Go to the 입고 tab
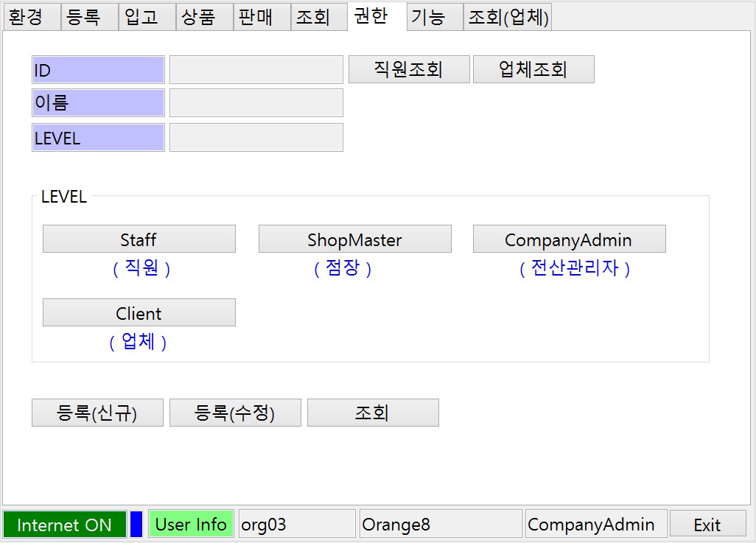Screen dimensions: 756x543 147,18
